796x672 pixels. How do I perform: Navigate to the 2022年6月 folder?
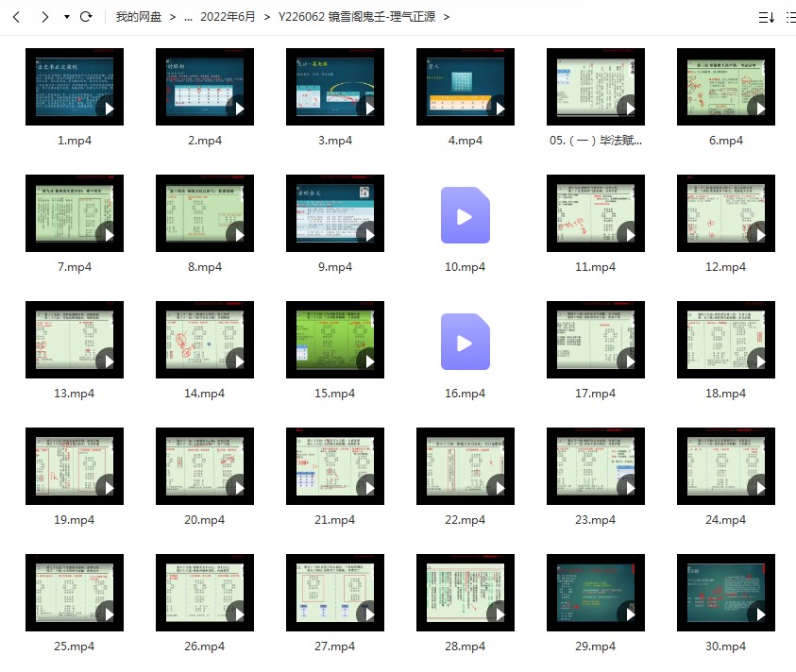228,17
